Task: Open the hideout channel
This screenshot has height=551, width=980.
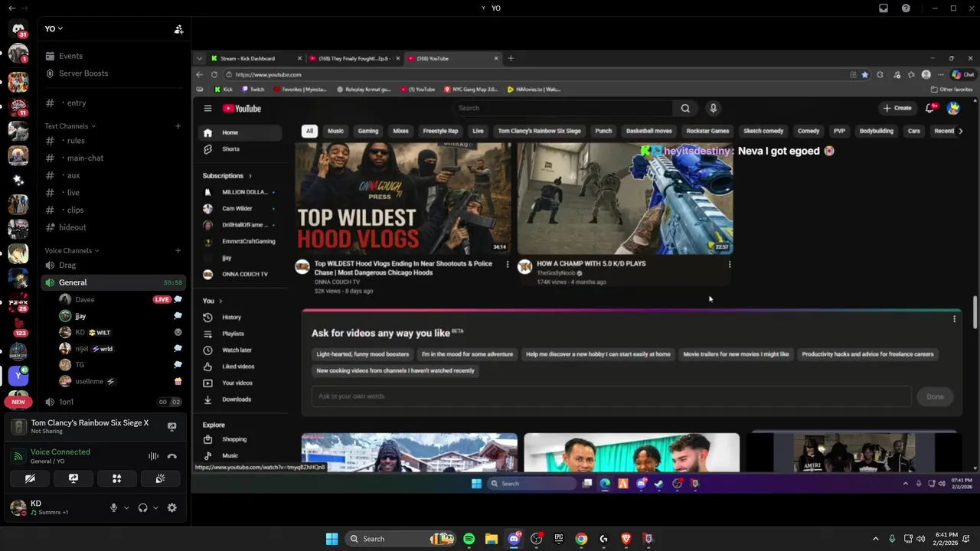Action: coord(73,227)
